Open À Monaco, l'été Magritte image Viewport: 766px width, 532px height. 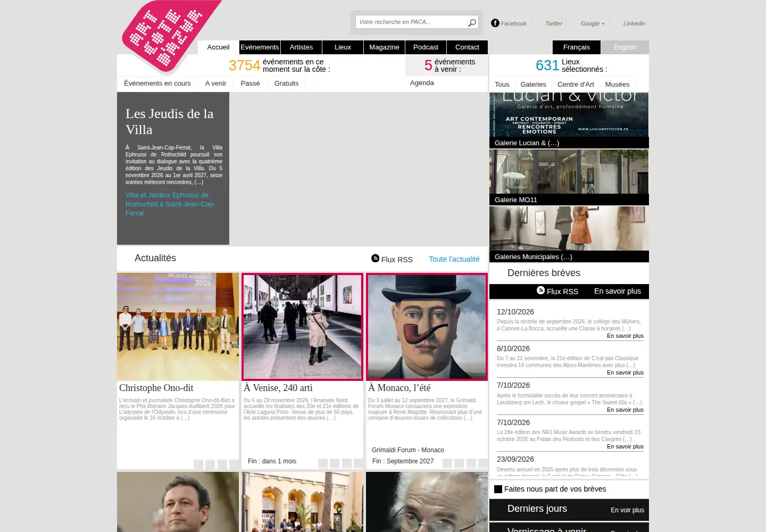coord(427,327)
